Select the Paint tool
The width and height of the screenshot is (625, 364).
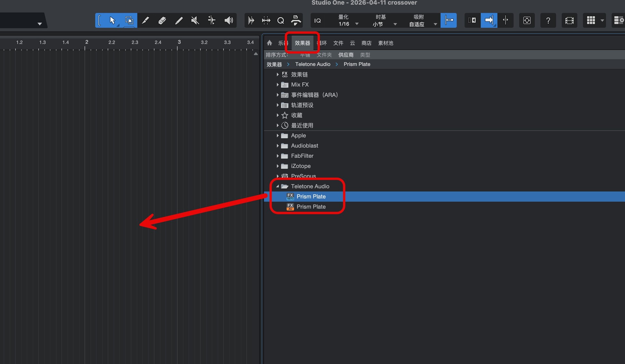[179, 21]
